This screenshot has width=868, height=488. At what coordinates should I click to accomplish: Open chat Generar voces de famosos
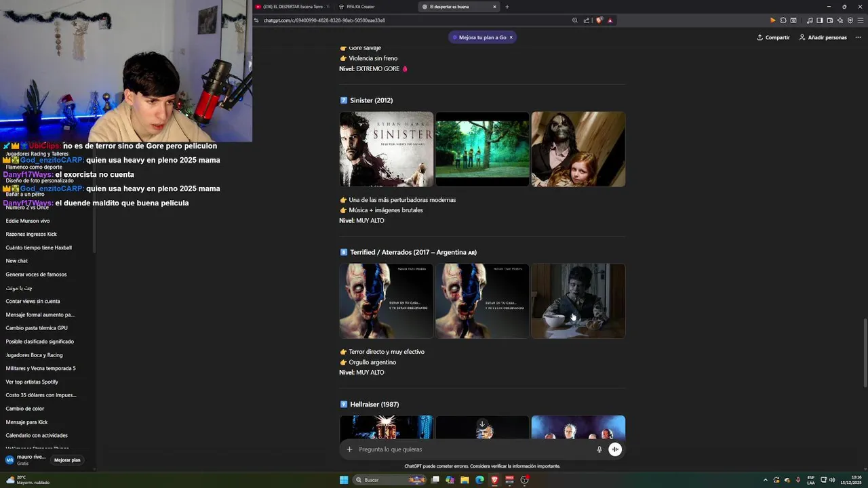click(36, 274)
